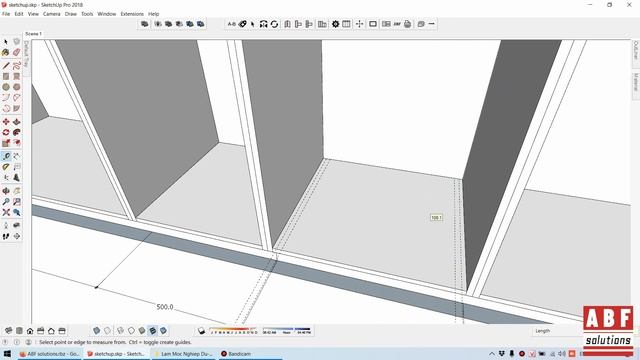The width and height of the screenshot is (640, 360).
Task: Open the File menu
Action: (x=6, y=14)
